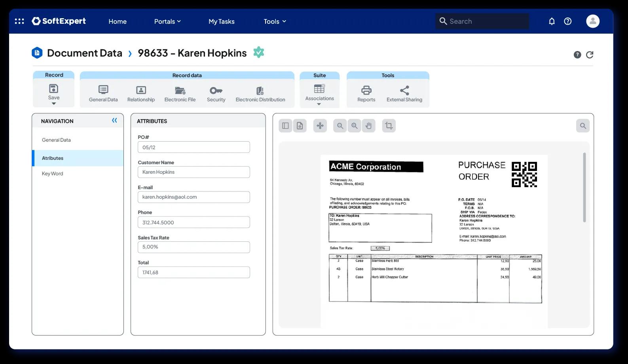Click the purchase order document preview
The width and height of the screenshot is (628, 364).
[x=434, y=241]
